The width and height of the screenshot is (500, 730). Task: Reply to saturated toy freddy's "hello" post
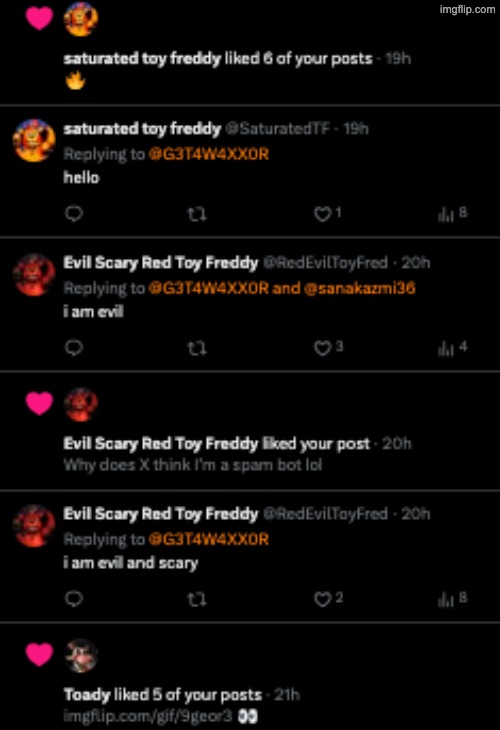click(74, 214)
